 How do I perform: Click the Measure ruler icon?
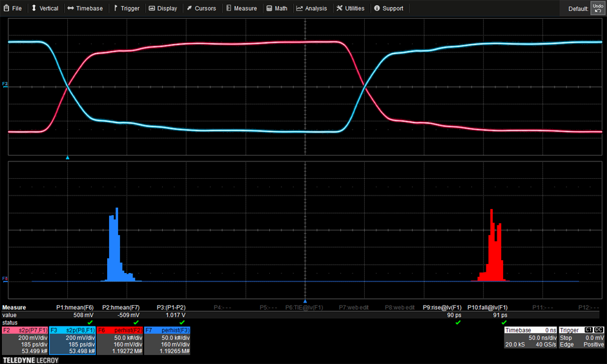tap(228, 8)
